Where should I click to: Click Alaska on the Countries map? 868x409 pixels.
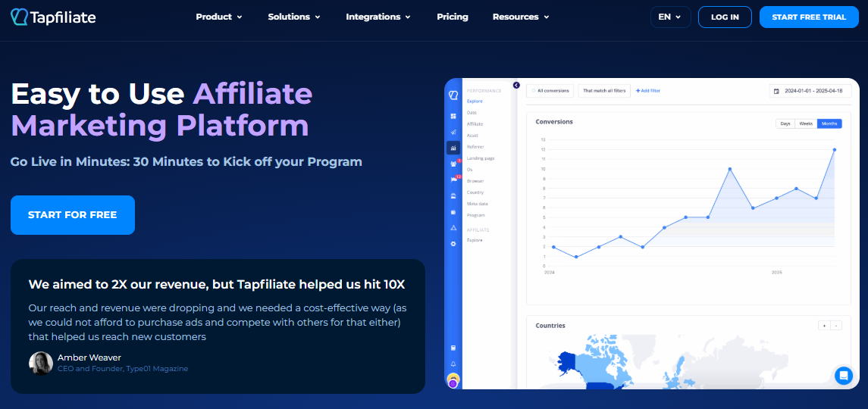pyautogui.click(x=567, y=363)
